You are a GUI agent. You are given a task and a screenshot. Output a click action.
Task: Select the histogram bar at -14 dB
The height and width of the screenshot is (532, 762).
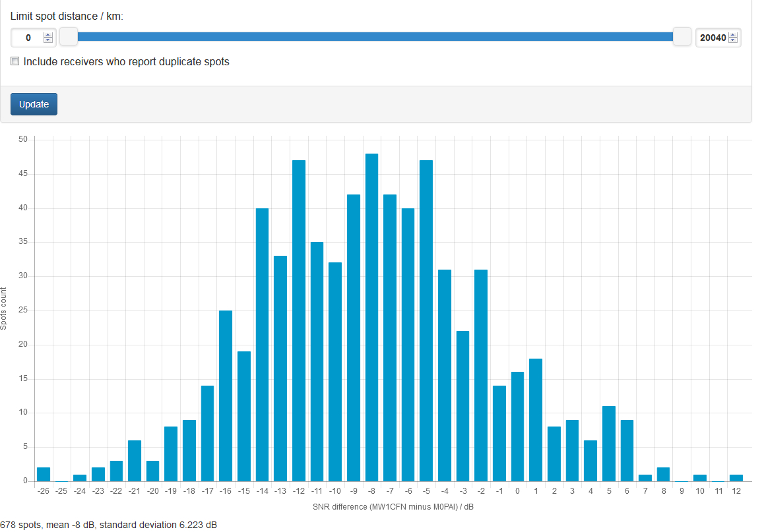(263, 345)
